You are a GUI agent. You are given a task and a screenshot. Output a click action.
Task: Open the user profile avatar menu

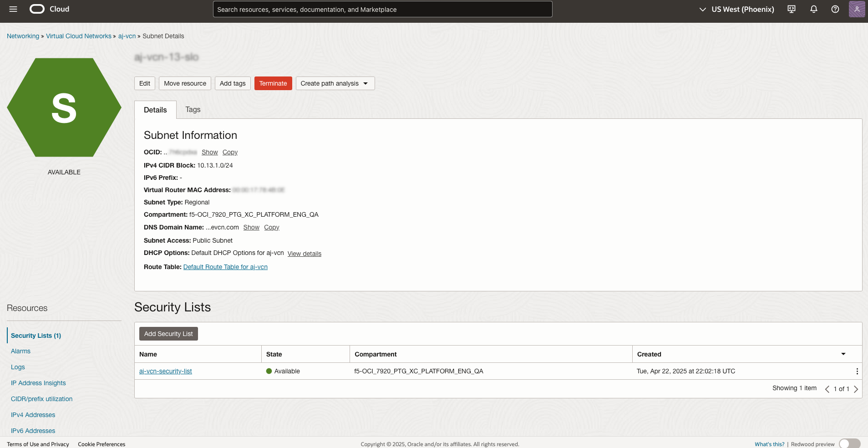857,9
